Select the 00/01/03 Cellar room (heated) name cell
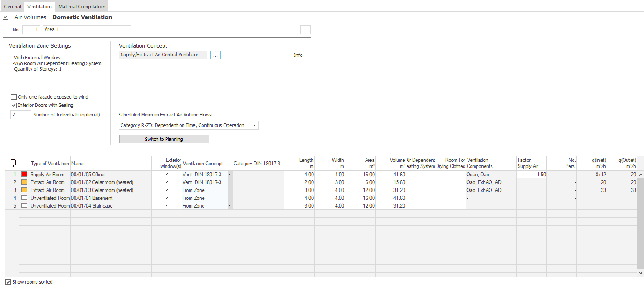Image resolution: width=644 pixels, height=291 pixels. [111, 190]
